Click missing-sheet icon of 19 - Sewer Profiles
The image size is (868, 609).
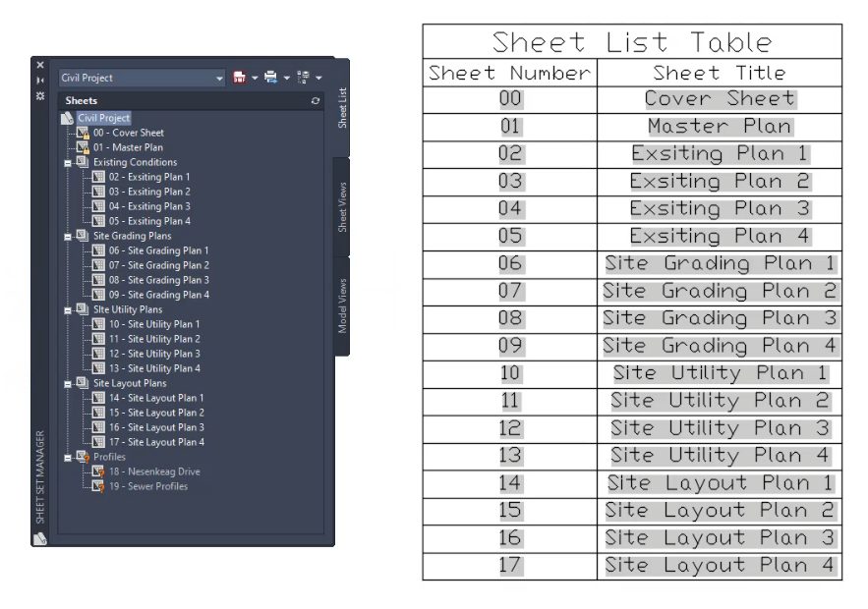(x=98, y=487)
